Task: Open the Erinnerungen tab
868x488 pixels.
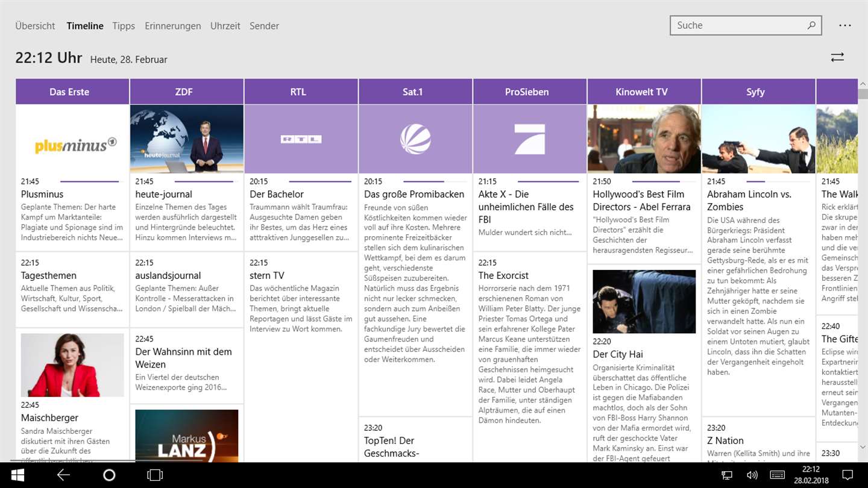Action: coord(172,26)
